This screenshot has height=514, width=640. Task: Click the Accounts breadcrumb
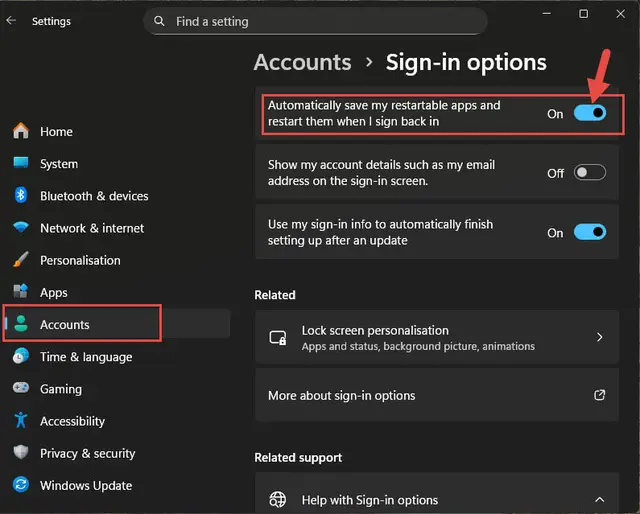click(x=302, y=62)
